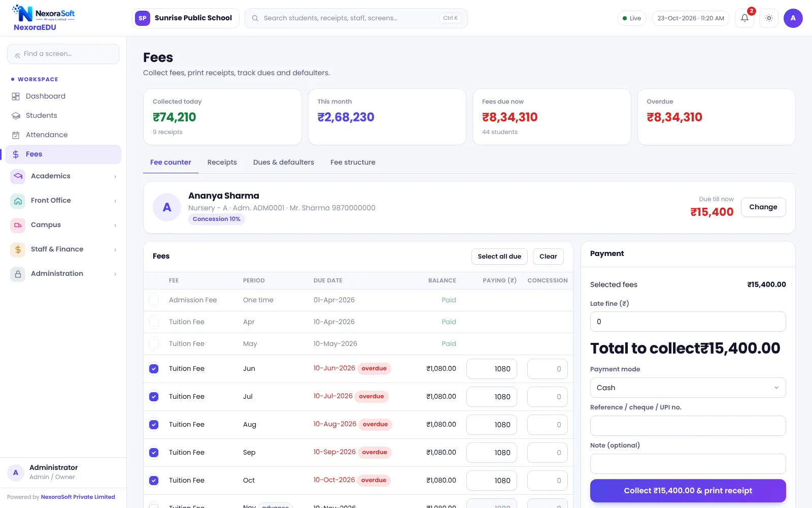The height and width of the screenshot is (508, 812).
Task: Toggle the light/dark theme icon
Action: (769, 18)
